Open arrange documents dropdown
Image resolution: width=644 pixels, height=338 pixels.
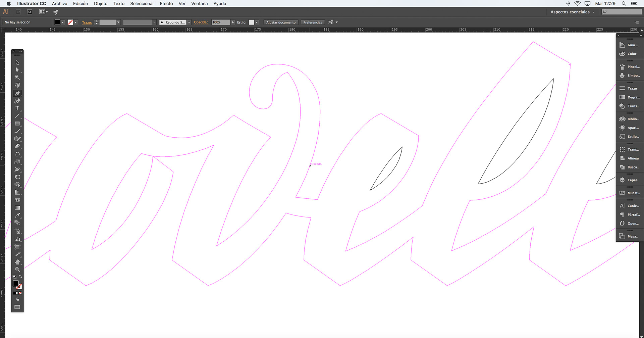click(x=44, y=12)
